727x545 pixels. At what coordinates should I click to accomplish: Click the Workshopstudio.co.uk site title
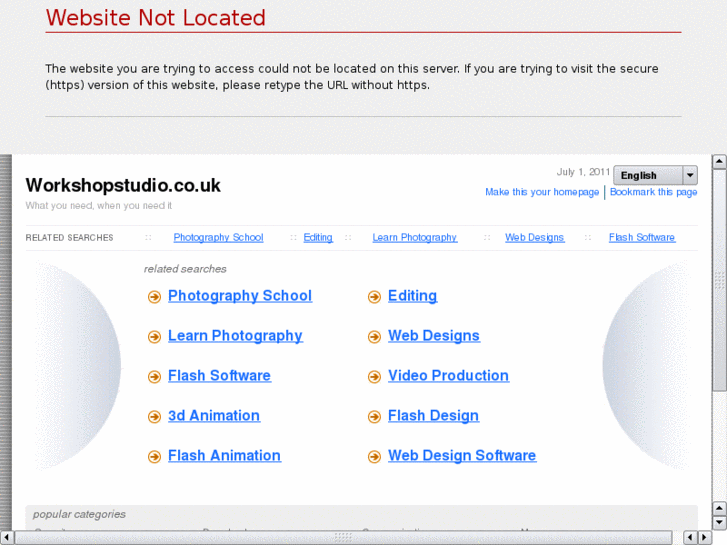[x=123, y=185]
